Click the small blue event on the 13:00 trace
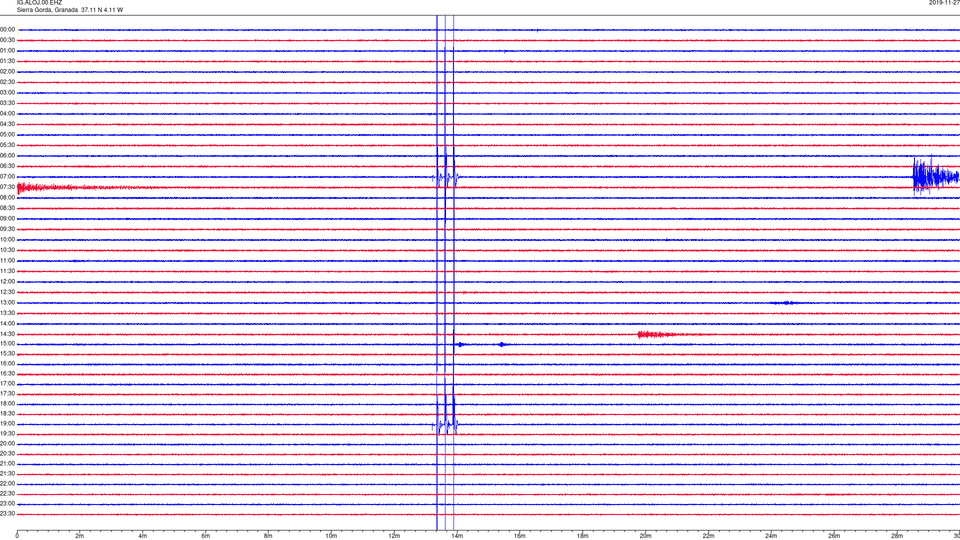The width and height of the screenshot is (960, 540). click(785, 302)
